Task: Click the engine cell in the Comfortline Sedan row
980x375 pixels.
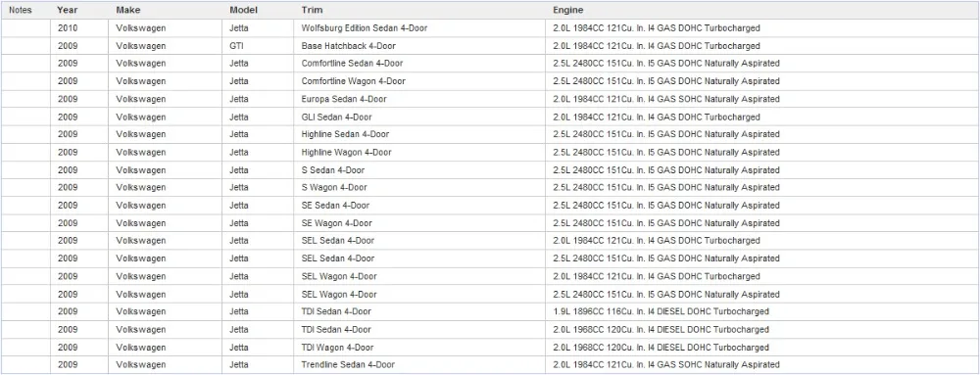Action: tap(666, 64)
